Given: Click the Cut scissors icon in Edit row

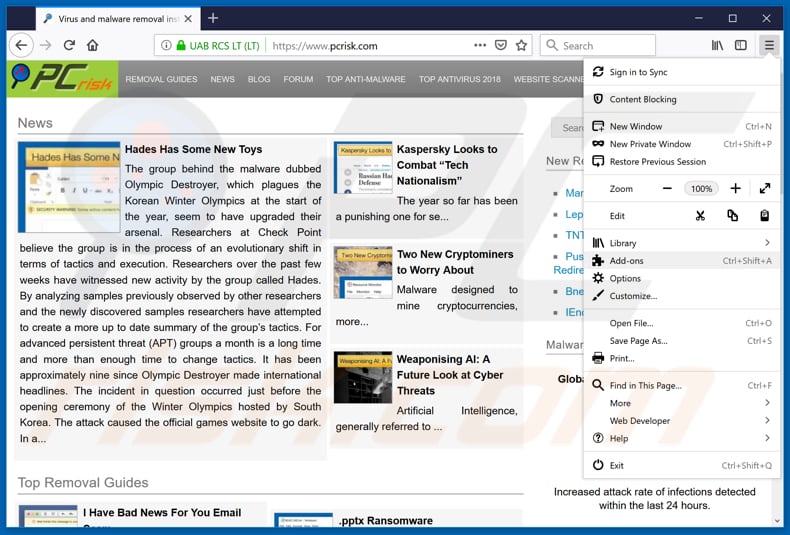Looking at the screenshot, I should click(700, 215).
